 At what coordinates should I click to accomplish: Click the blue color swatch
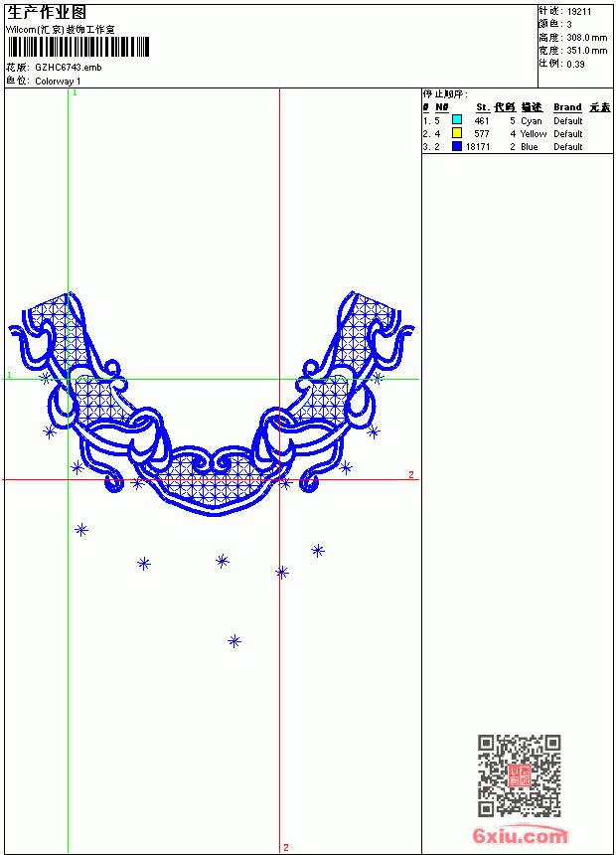tap(457, 146)
